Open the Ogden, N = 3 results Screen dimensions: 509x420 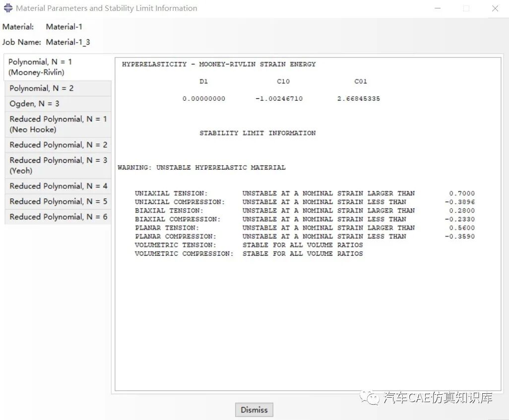pos(35,103)
